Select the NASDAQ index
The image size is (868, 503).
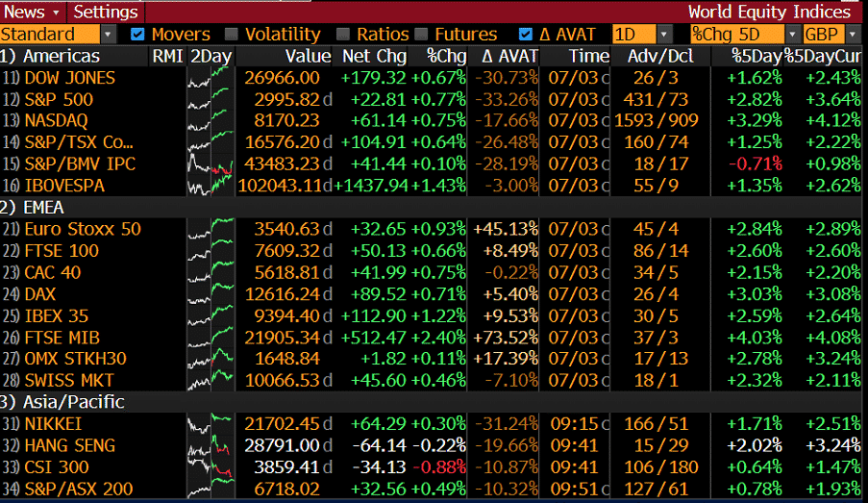click(x=56, y=121)
